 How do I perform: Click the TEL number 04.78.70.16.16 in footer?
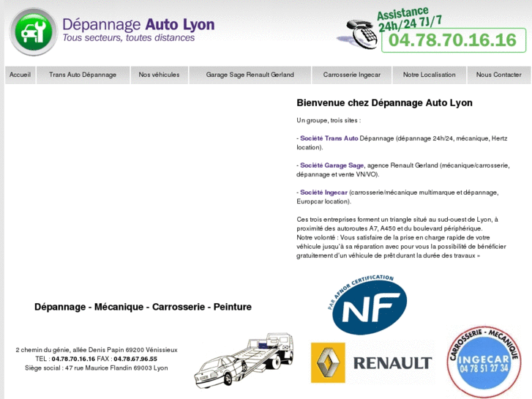point(73,359)
